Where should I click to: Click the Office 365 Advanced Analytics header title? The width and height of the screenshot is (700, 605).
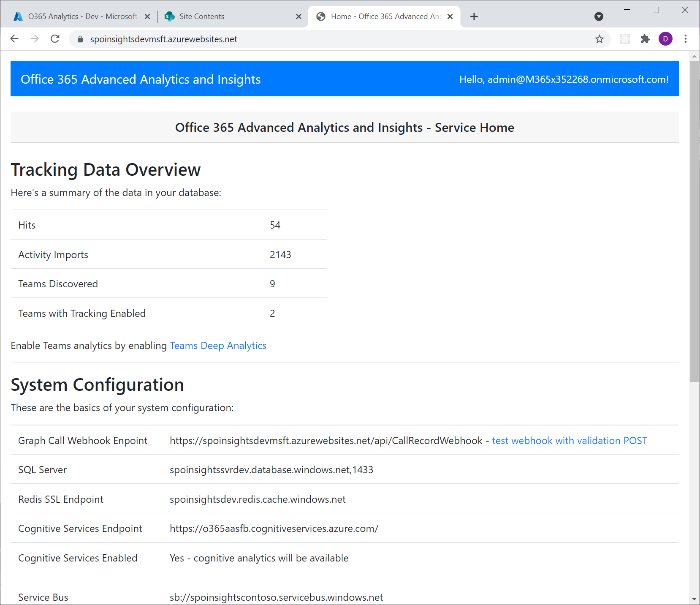pos(141,79)
